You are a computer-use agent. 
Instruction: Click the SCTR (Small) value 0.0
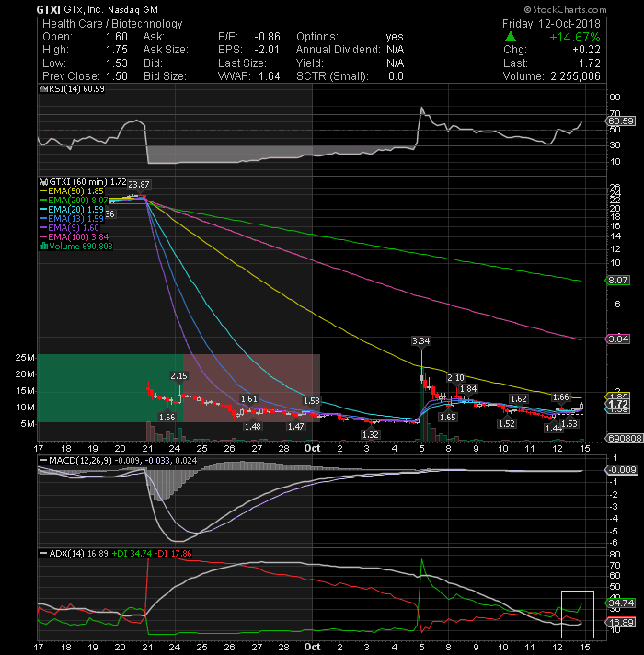[x=396, y=76]
